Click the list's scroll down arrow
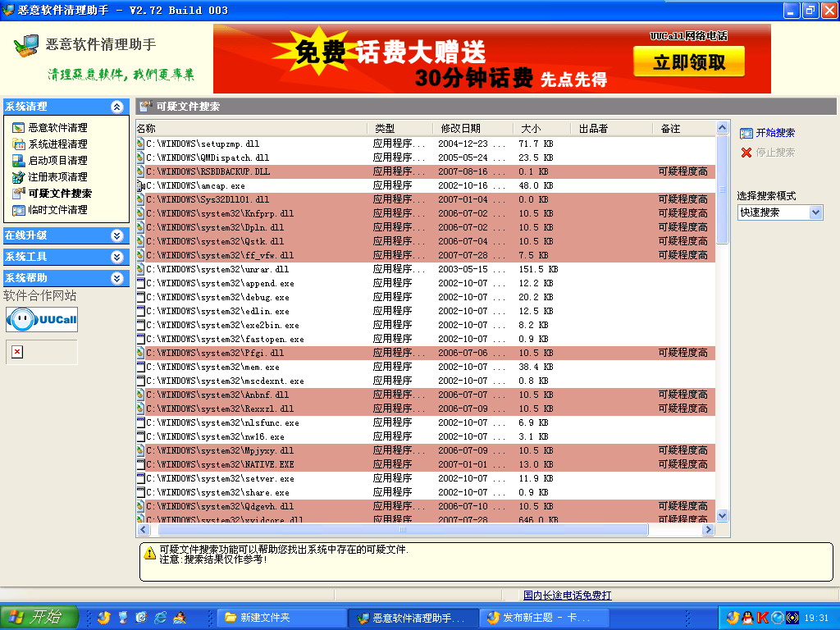 pos(722,516)
